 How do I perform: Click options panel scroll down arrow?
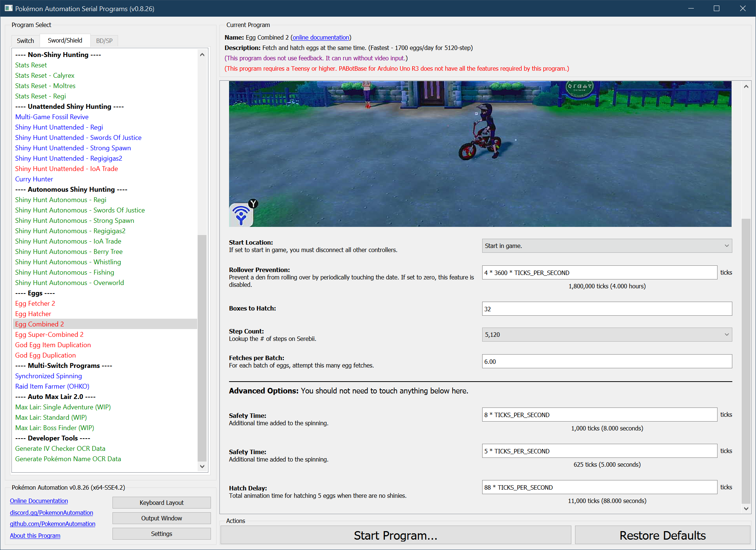(746, 509)
